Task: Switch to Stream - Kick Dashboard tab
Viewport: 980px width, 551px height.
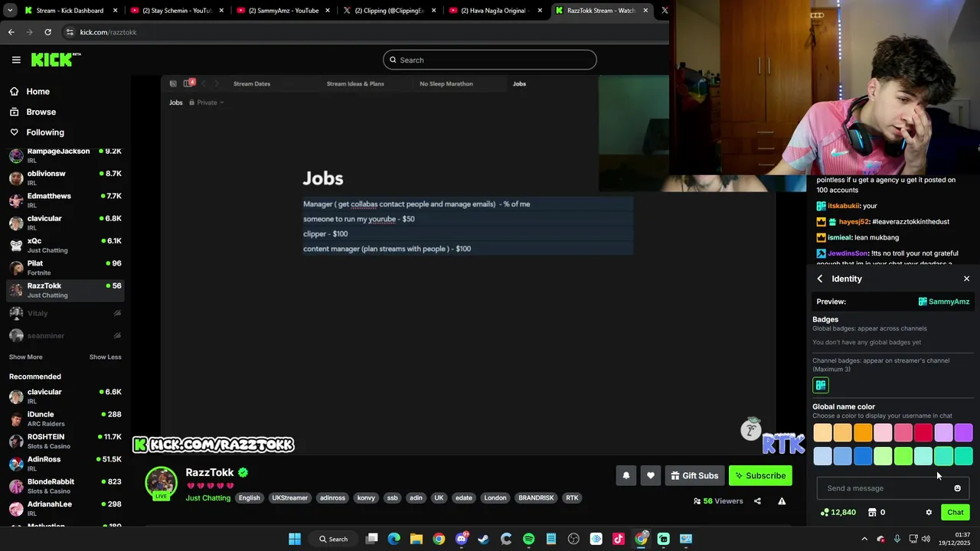Action: pyautogui.click(x=72, y=11)
